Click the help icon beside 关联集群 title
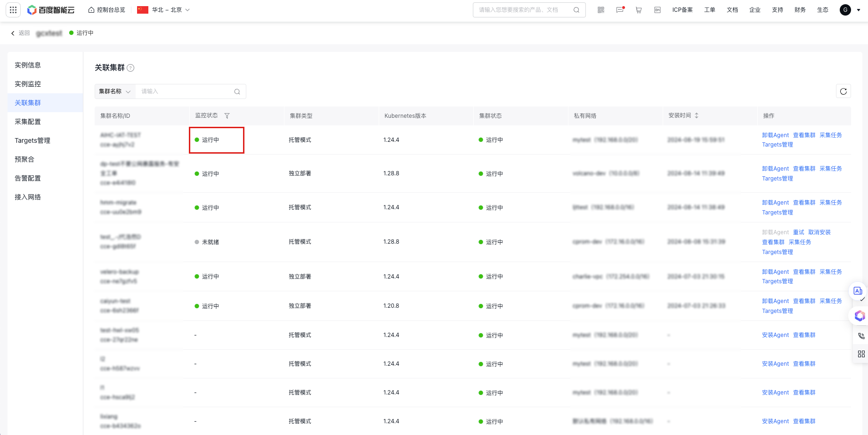Viewport: 868px width, 435px height. [131, 68]
